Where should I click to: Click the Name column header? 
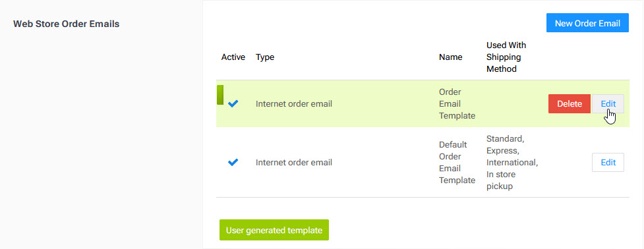pos(451,57)
